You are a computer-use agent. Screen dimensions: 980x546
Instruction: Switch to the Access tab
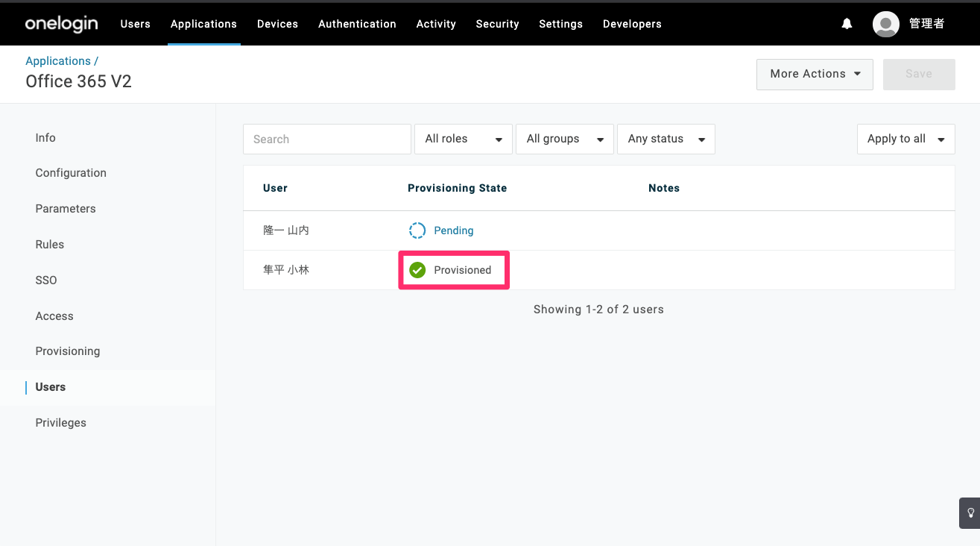pos(54,316)
